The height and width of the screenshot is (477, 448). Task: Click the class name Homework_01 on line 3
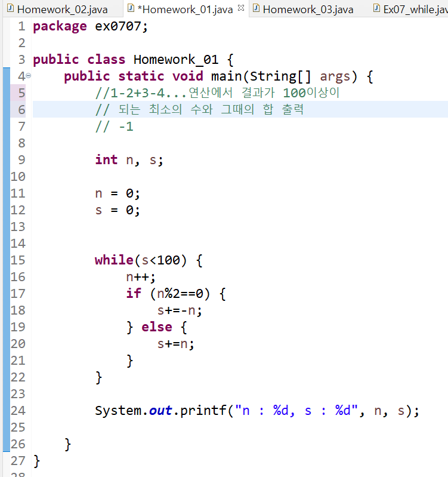point(176,60)
